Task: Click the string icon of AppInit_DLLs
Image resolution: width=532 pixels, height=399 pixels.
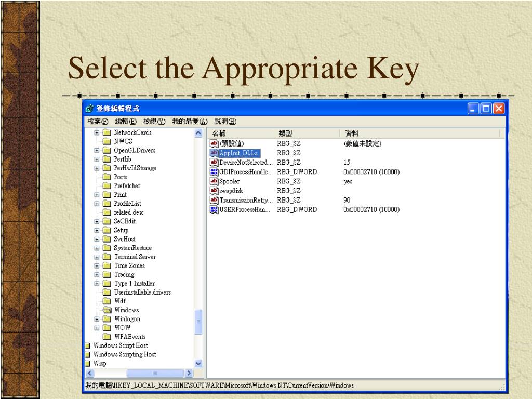Action: [214, 153]
